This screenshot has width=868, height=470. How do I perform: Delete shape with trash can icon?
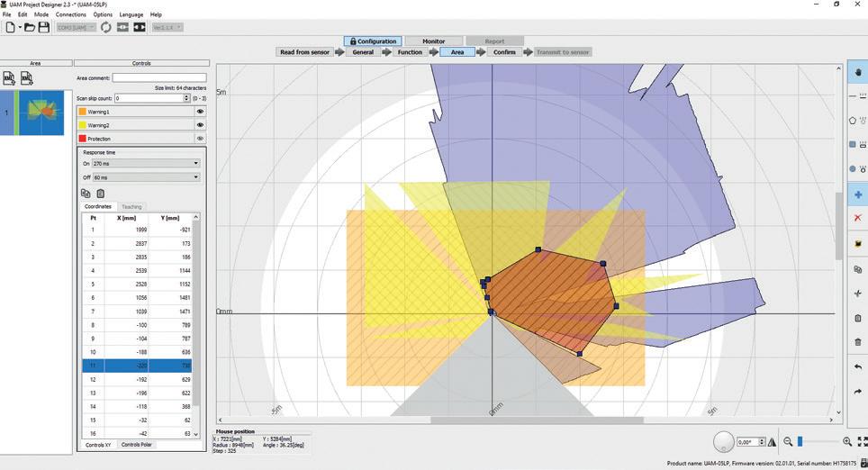858,342
